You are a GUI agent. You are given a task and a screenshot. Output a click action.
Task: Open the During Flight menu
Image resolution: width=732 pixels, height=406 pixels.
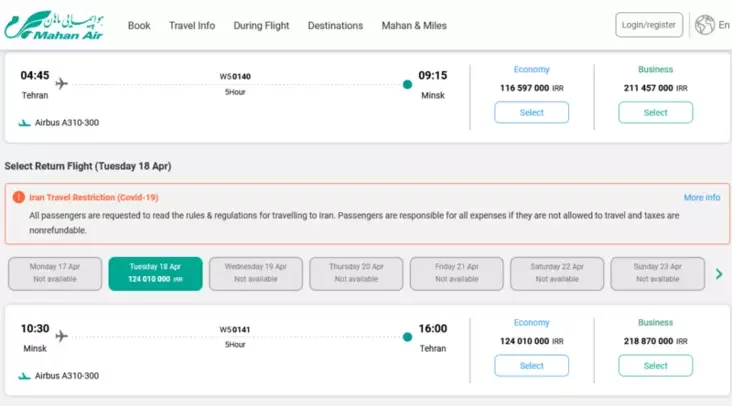pos(261,26)
